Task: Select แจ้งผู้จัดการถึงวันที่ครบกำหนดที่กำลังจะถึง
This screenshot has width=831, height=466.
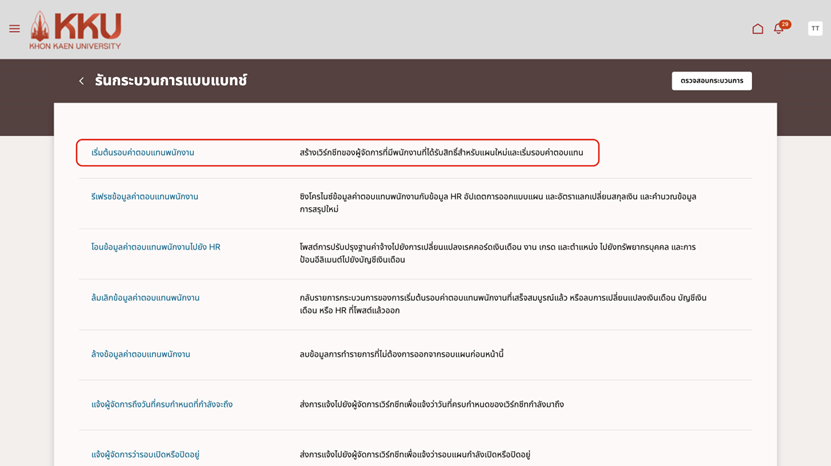Action: 162,405
